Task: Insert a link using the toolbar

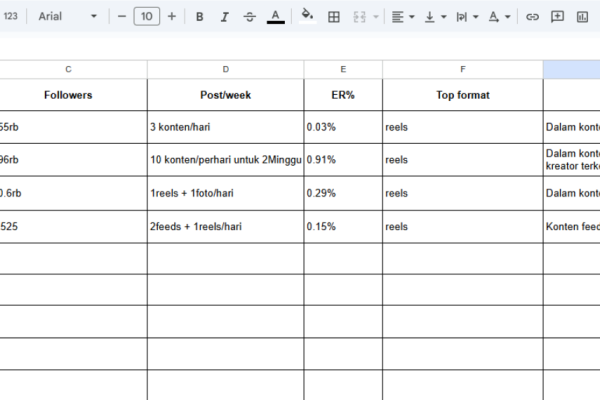Action: [x=532, y=17]
